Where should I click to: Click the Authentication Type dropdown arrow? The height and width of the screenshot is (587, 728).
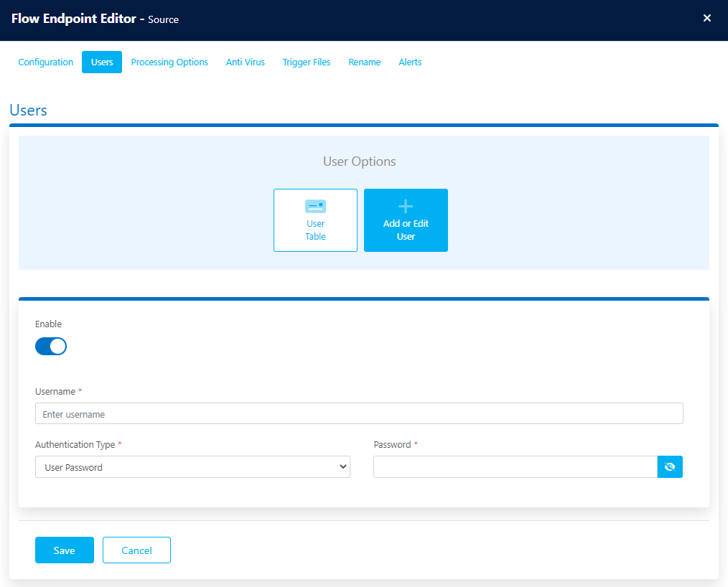click(x=342, y=467)
